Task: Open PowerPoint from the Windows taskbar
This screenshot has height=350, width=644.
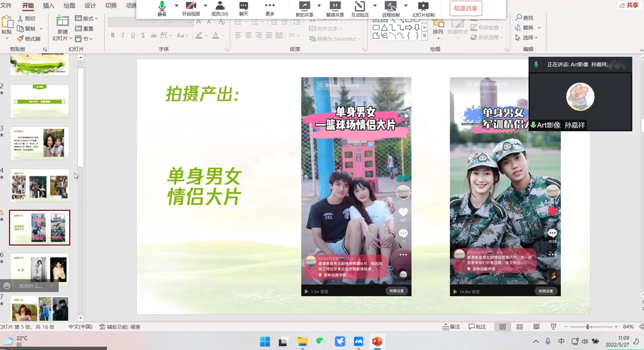Action: (x=377, y=341)
